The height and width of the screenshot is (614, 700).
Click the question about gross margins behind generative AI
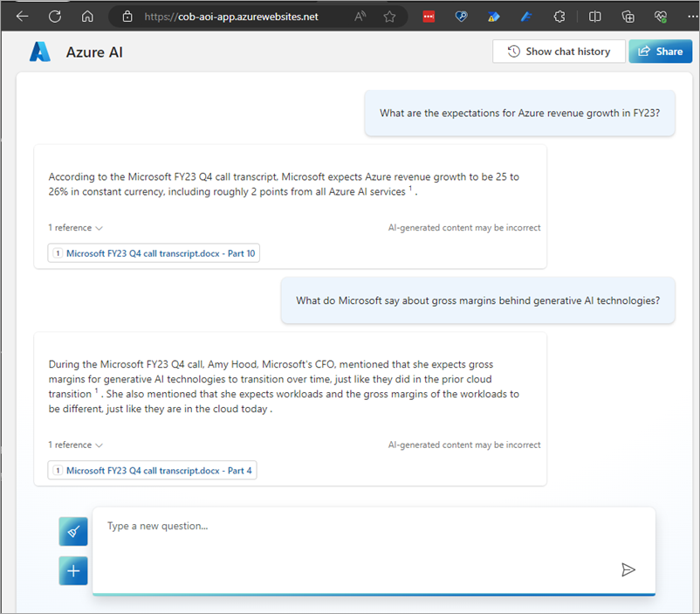click(477, 300)
